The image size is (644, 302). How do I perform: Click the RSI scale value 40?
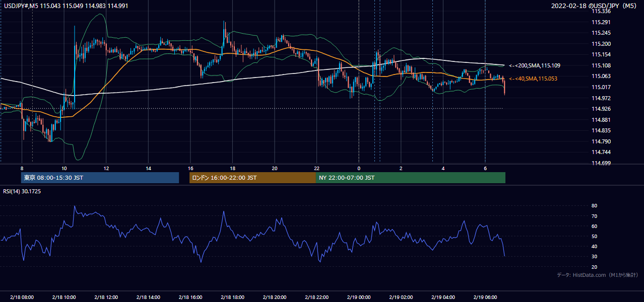(x=595, y=246)
